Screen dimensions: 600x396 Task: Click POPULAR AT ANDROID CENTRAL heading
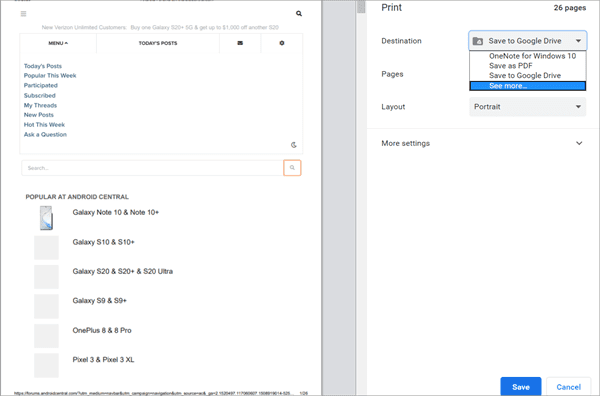tap(77, 197)
